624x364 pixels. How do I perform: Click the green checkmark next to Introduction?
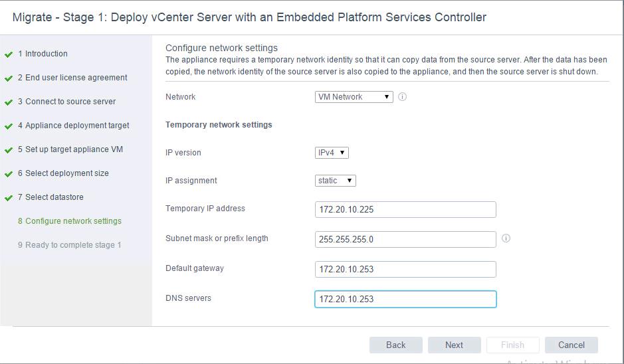tap(9, 54)
